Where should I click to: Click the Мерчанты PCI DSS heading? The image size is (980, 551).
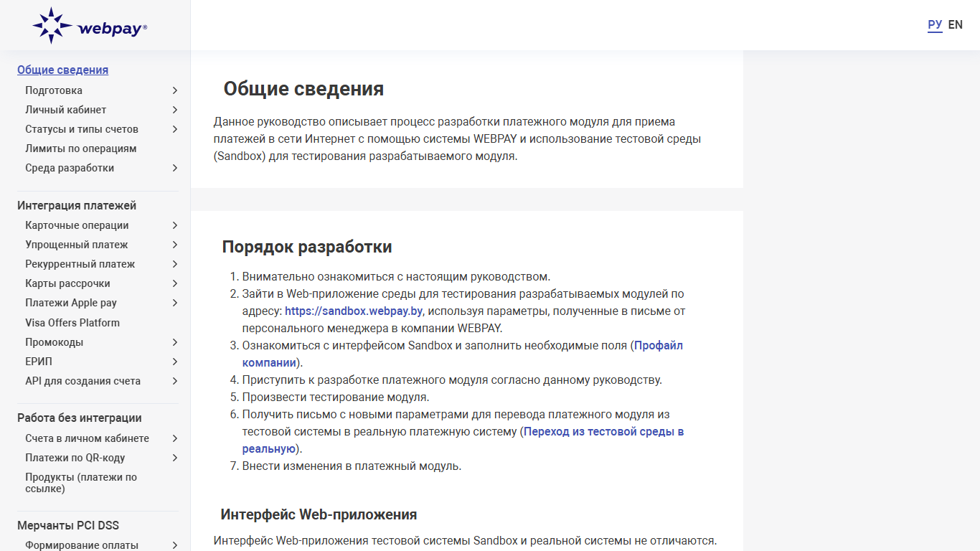pos(68,526)
